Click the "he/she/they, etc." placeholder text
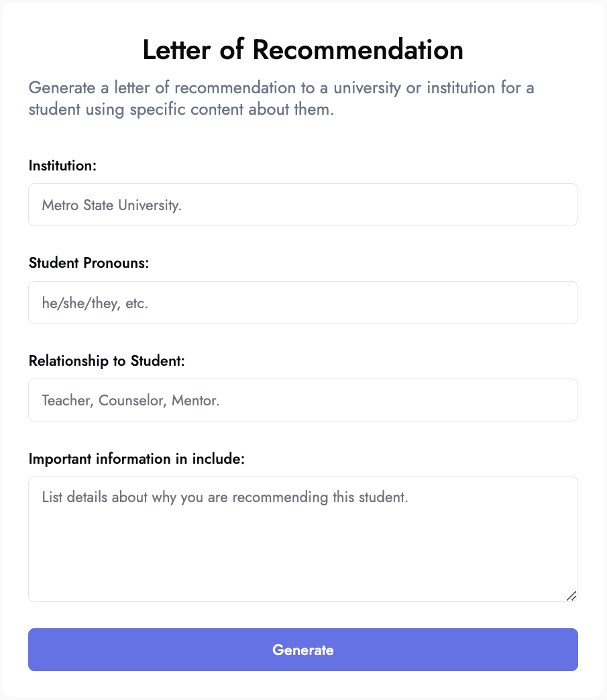This screenshot has height=700, width=607. point(95,303)
